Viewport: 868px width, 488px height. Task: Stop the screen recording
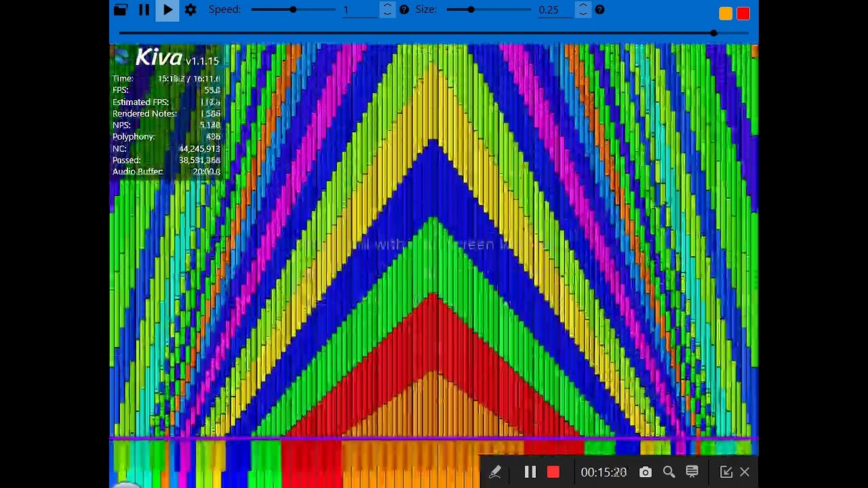(x=553, y=472)
